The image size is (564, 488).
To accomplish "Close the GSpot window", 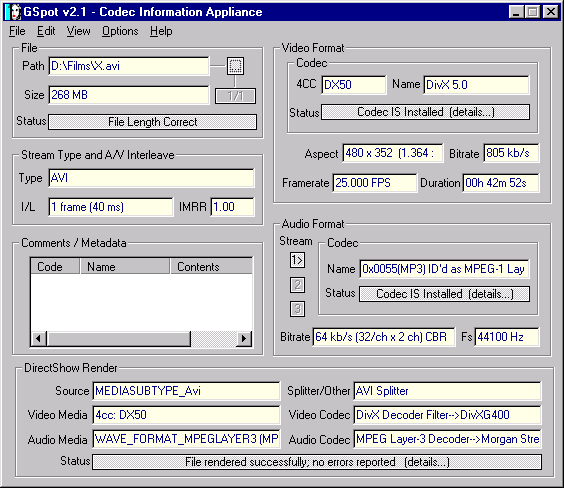I will (551, 12).
